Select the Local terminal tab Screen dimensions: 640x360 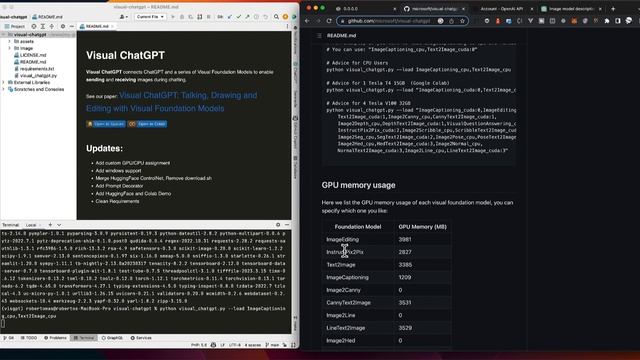click(31, 225)
